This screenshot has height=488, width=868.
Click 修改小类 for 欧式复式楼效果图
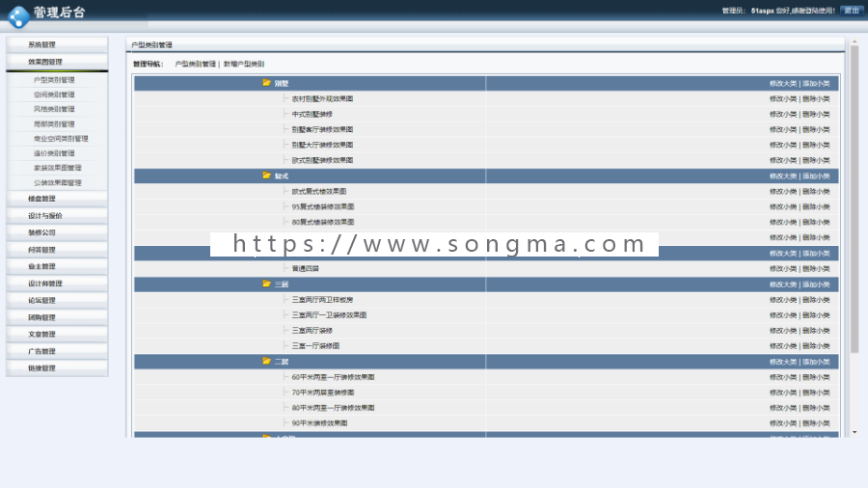[783, 191]
